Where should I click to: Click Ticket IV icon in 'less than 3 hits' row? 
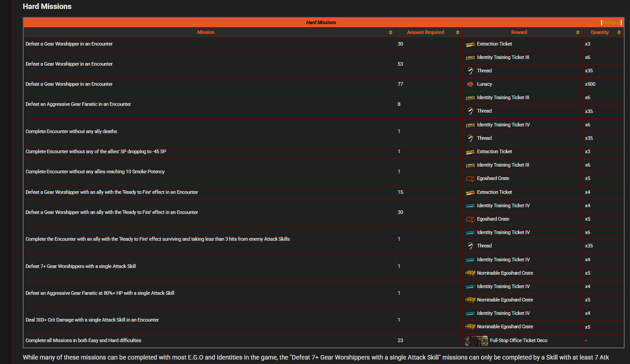click(470, 233)
